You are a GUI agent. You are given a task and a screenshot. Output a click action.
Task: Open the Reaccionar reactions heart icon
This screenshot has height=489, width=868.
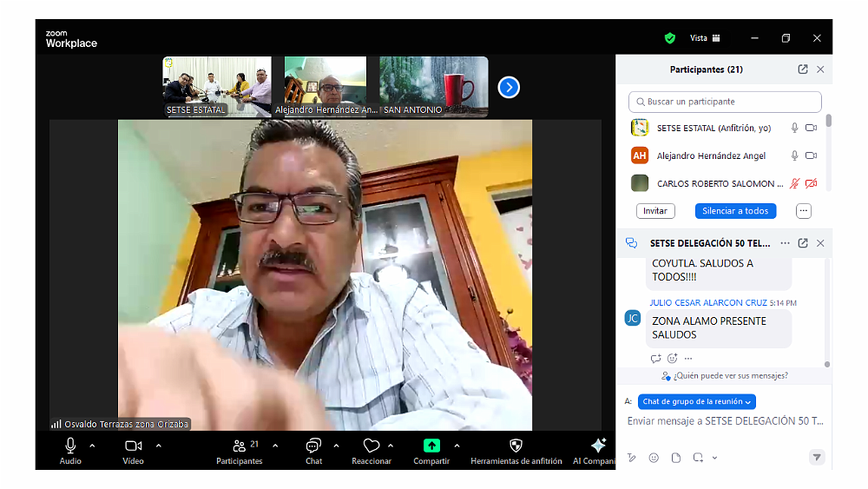372,446
